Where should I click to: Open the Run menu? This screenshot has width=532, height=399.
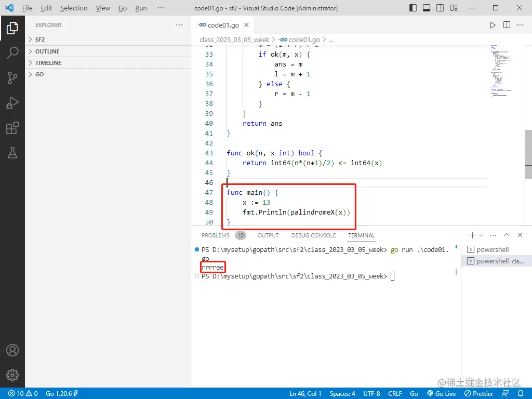coord(141,8)
